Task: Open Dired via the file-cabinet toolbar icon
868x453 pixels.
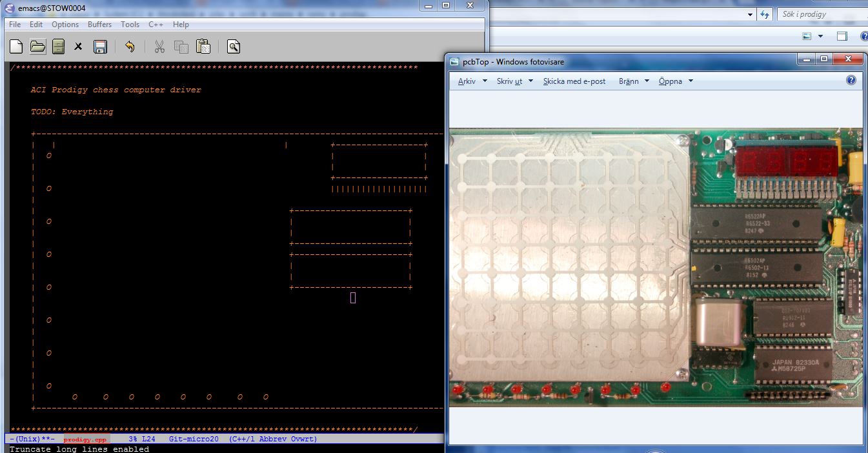Action: pos(57,46)
